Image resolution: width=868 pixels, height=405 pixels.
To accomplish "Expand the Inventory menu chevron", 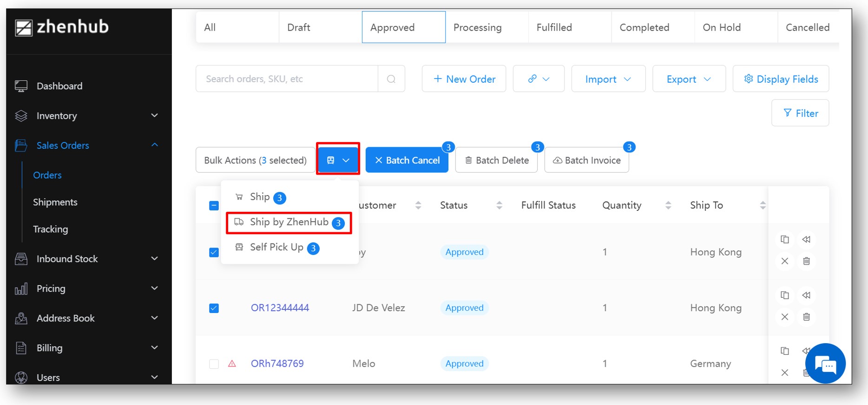I will point(155,116).
